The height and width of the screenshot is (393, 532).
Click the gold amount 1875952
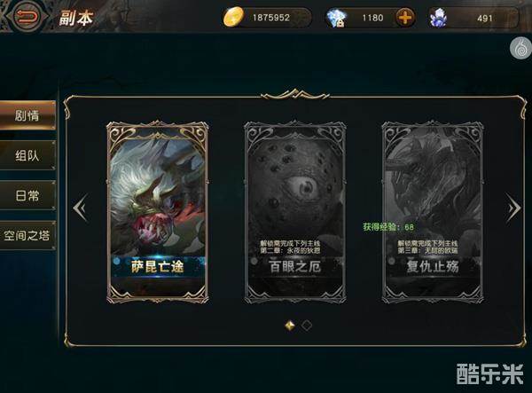click(x=271, y=18)
